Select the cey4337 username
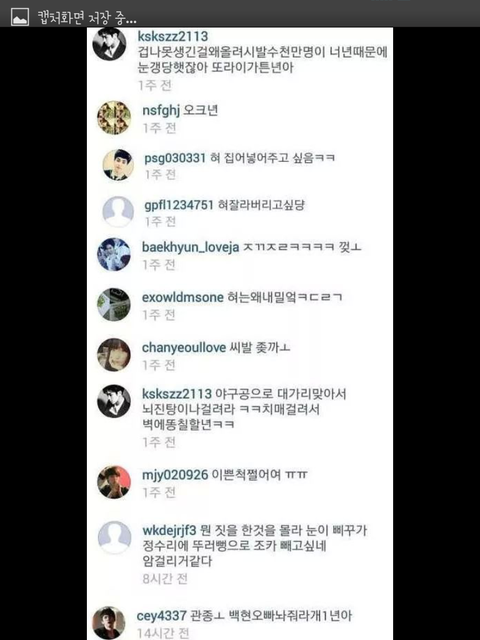Screen dimensions: 480x640 point(162,616)
